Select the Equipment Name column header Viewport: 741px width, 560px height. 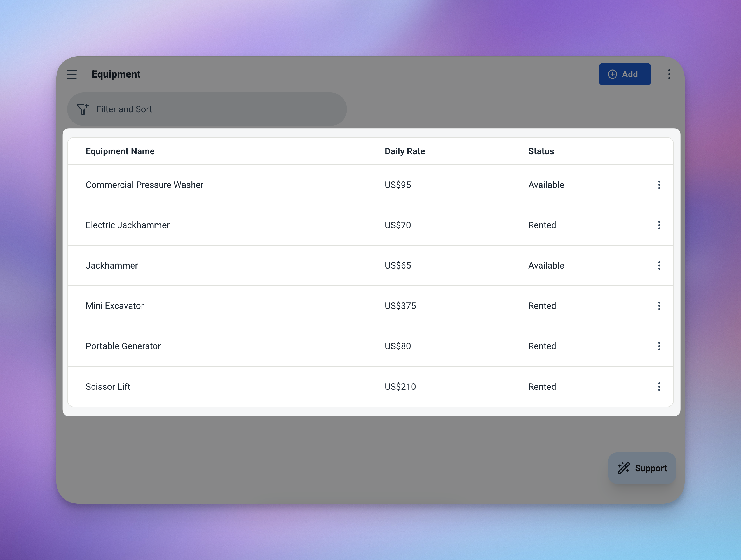pyautogui.click(x=120, y=151)
